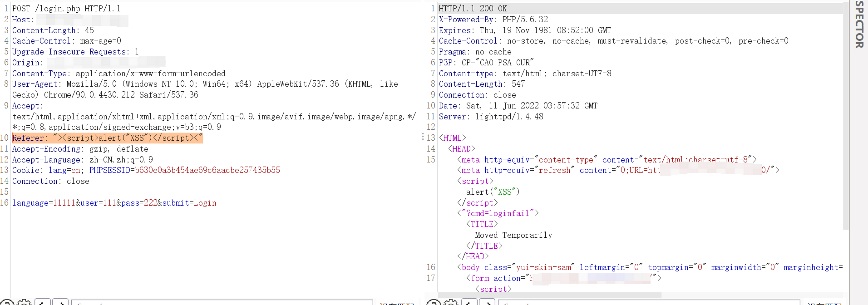Click X-Powered-By: PHP/5.6.32 header
Viewport: 868px width, 305px height.
493,20
